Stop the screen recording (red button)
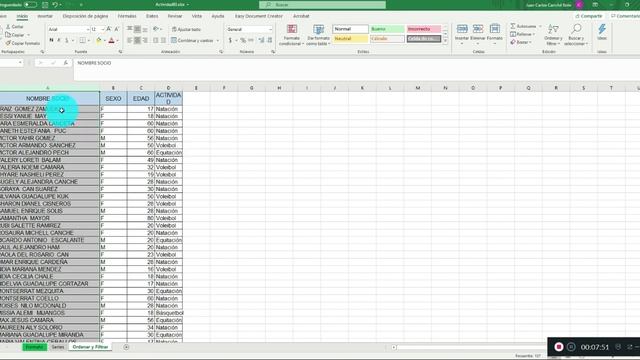This screenshot has height=360, width=640. coord(559,347)
